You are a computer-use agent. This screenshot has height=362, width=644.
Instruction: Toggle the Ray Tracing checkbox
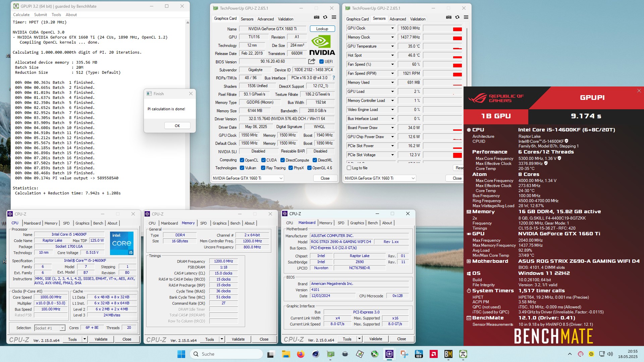point(263,168)
